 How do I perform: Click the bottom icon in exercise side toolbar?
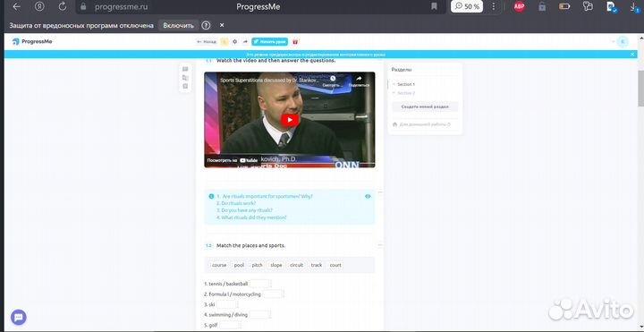pyautogui.click(x=185, y=86)
